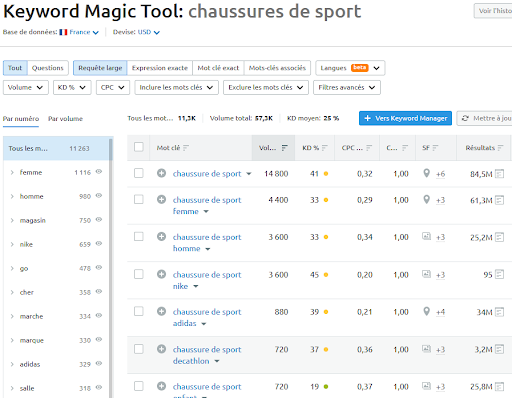This screenshot has height=398, width=512.
Task: Switch to 'Mot clé exact' match type
Action: point(218,68)
